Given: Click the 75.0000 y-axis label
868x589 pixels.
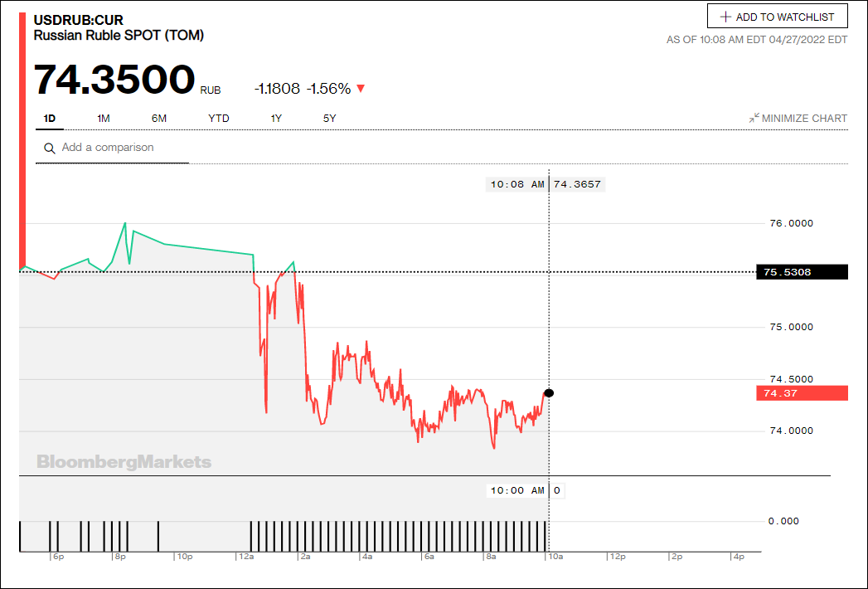Looking at the screenshot, I should point(792,327).
